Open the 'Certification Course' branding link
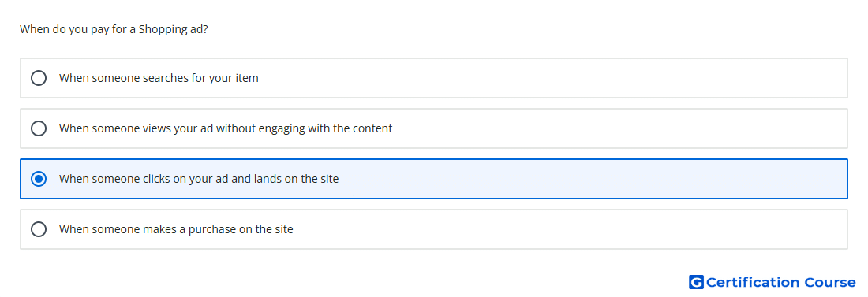Image resolution: width=868 pixels, height=297 pixels. 773,282
